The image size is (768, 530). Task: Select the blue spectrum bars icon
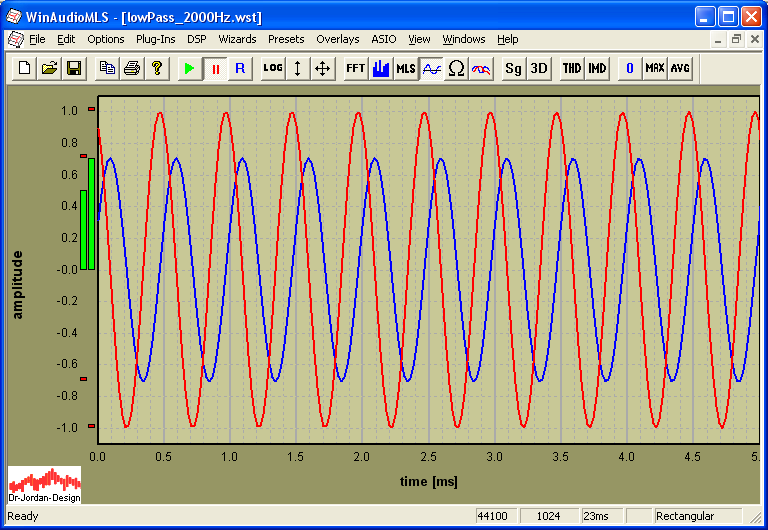(381, 68)
